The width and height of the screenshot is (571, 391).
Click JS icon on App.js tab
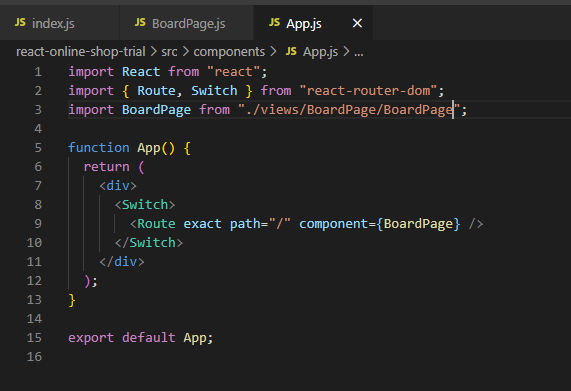point(275,23)
